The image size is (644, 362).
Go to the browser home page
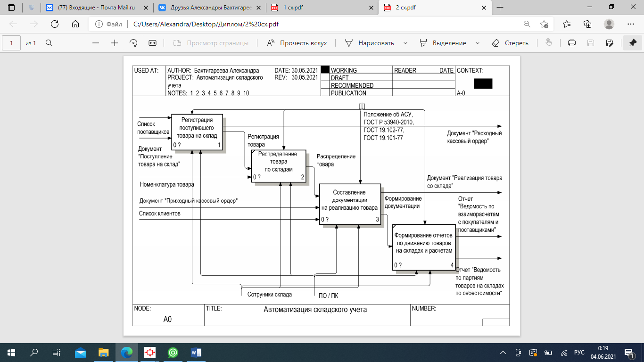75,24
